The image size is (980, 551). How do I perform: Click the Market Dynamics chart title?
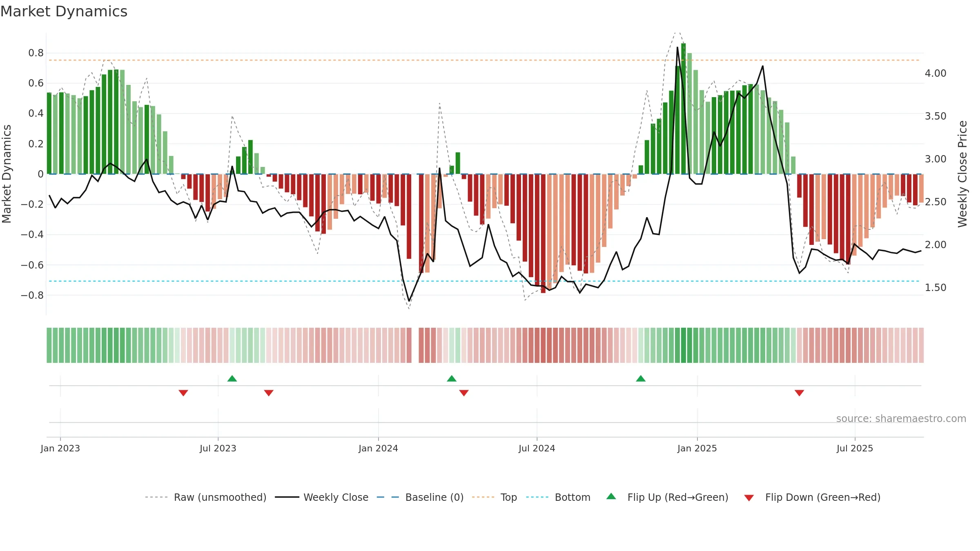coord(64,11)
